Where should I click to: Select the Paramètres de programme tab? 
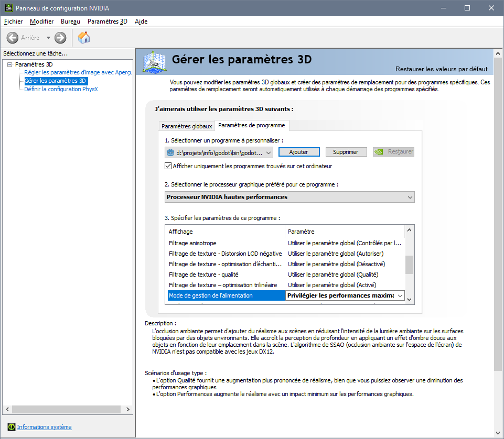pyautogui.click(x=252, y=125)
